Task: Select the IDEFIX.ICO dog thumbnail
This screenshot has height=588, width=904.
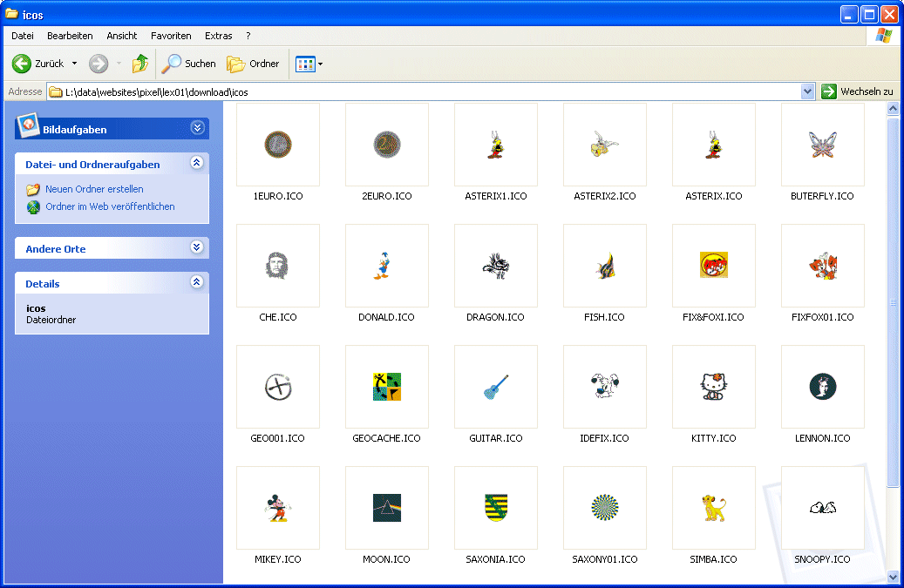Action: [x=605, y=387]
